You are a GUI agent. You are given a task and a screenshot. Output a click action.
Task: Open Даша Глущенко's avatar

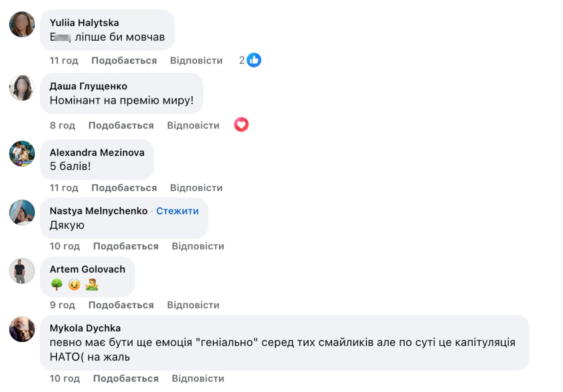tap(22, 88)
